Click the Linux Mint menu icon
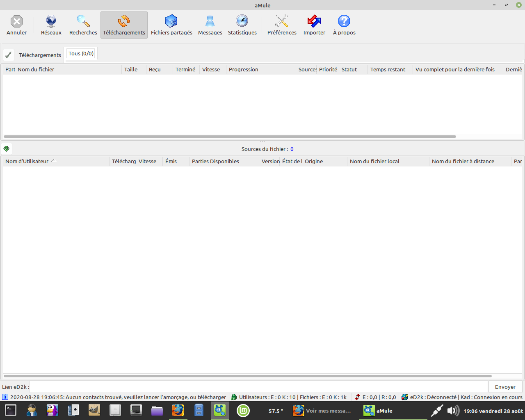Viewport: 525px width, 420px height. (x=243, y=410)
